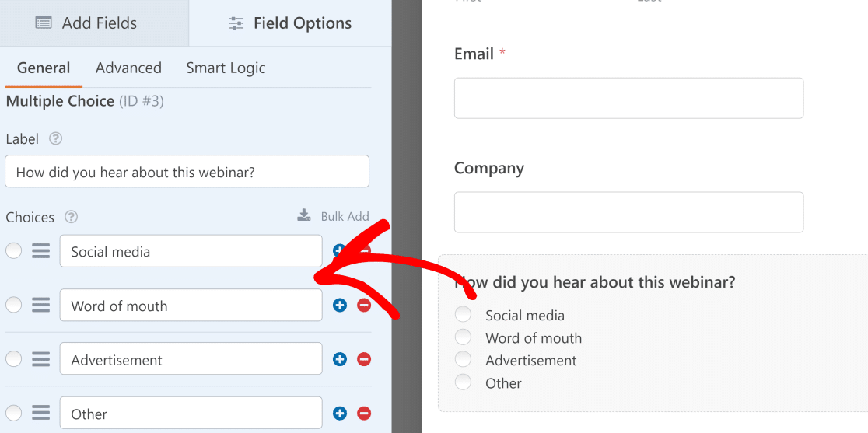Click the Email field label in preview
The image size is (868, 433).
[474, 54]
